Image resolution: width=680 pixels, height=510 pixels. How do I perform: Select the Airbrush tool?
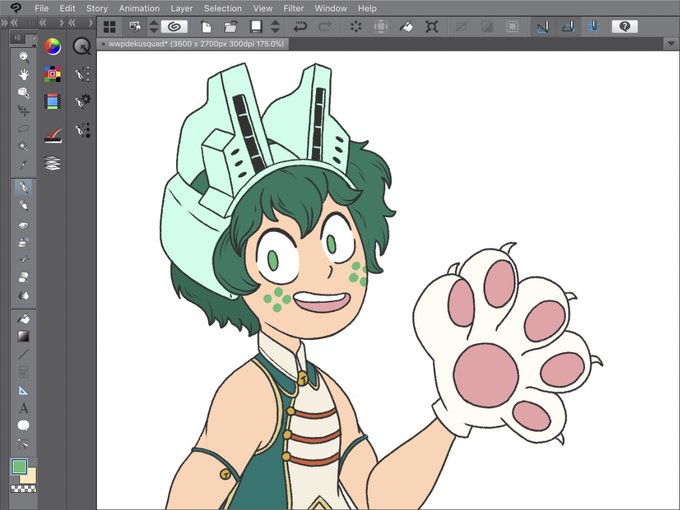tap(23, 242)
